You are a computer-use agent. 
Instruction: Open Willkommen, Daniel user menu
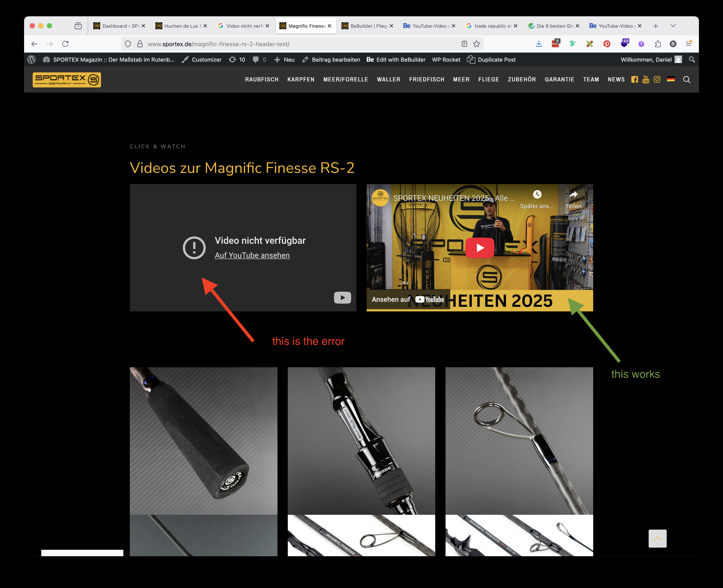click(651, 60)
